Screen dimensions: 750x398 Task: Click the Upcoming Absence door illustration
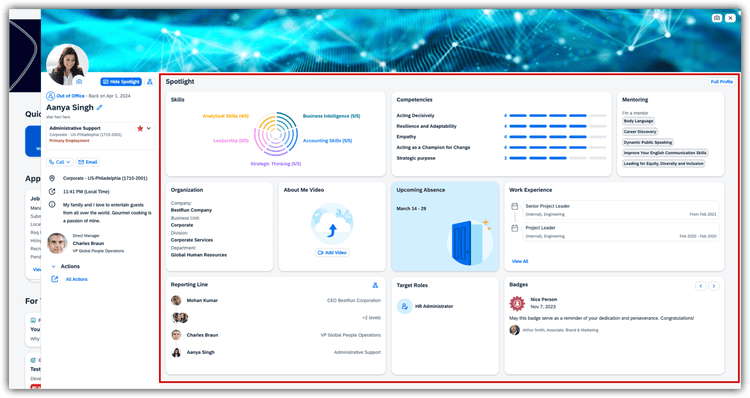tap(470, 243)
